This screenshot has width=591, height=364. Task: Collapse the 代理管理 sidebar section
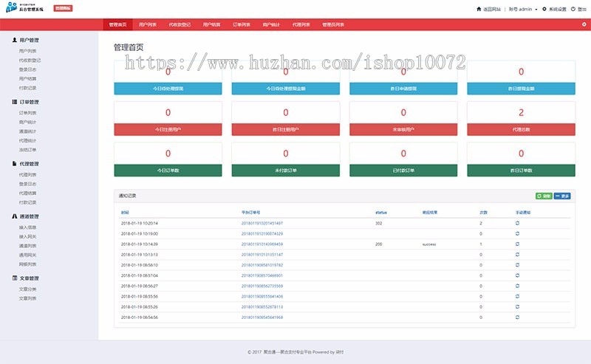[x=29, y=163]
